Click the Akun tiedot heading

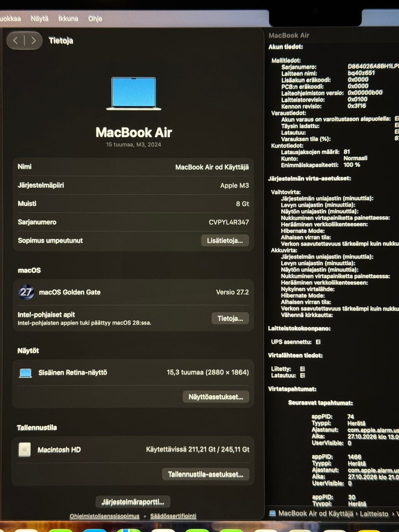286,47
